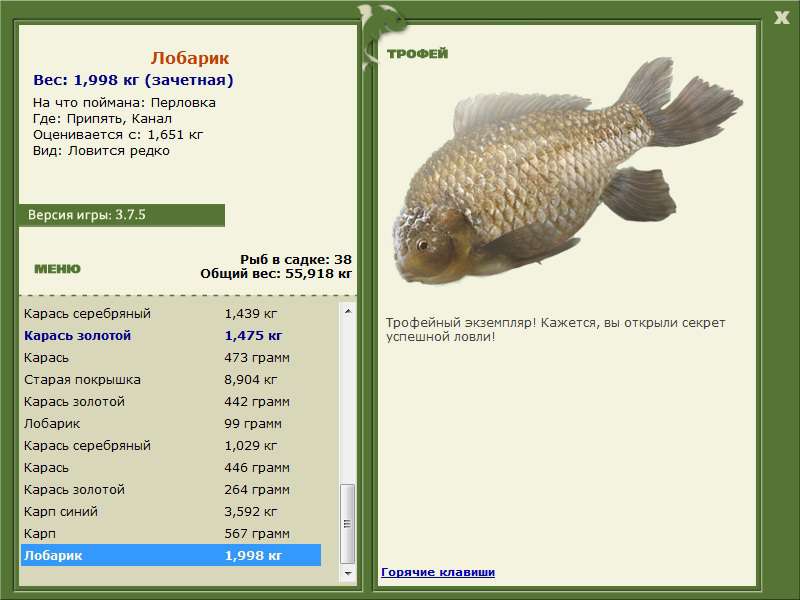Click the Рыб в садке: 38 text
The image size is (800, 600).
click(x=296, y=259)
